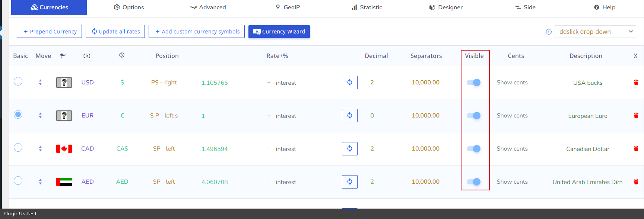Click the Currency Wizard button

coord(279,32)
